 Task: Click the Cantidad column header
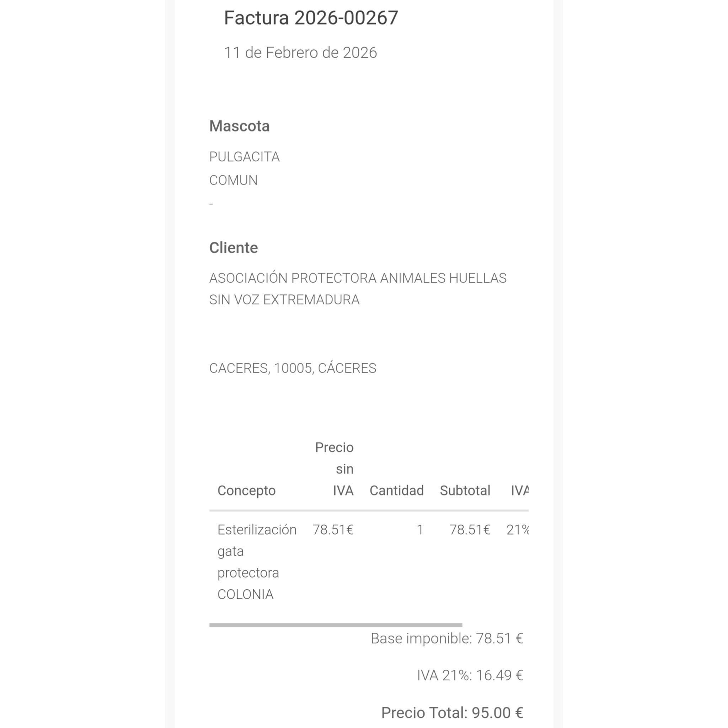(396, 491)
